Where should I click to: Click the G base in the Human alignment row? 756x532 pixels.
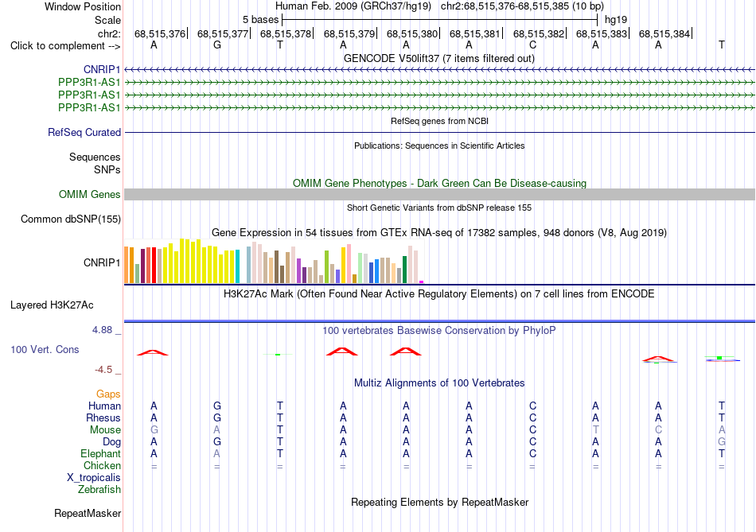click(217, 406)
